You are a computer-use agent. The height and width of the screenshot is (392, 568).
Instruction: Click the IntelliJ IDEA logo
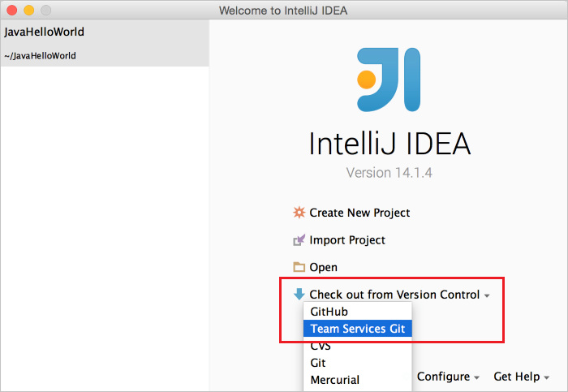pyautogui.click(x=389, y=80)
